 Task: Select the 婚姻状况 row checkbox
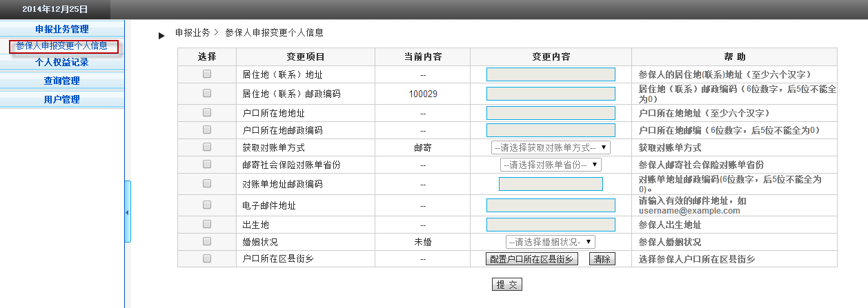click(x=207, y=242)
